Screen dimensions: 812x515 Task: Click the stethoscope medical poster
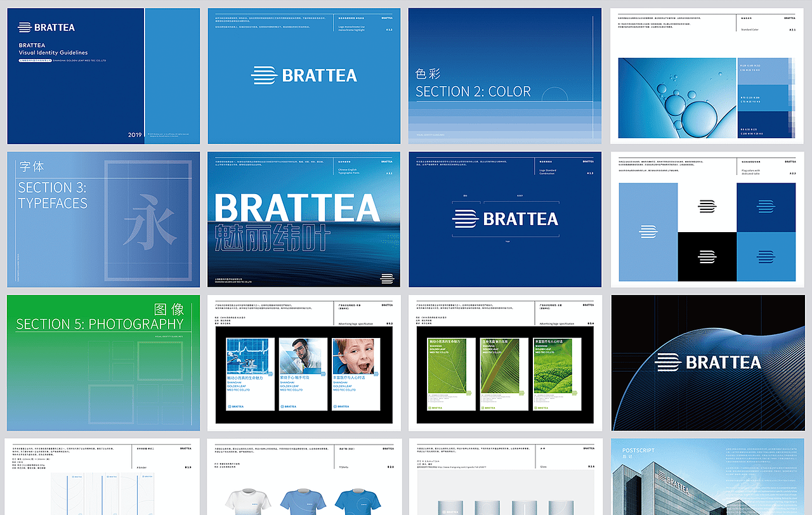coord(250,374)
